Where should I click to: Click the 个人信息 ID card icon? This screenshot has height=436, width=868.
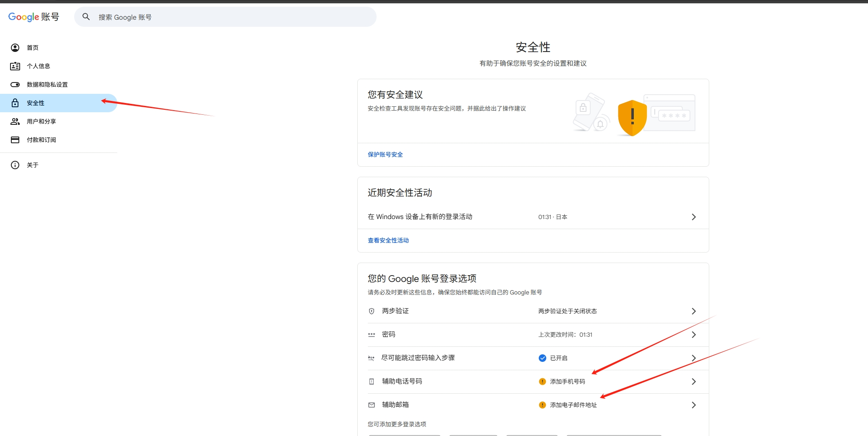[15, 66]
